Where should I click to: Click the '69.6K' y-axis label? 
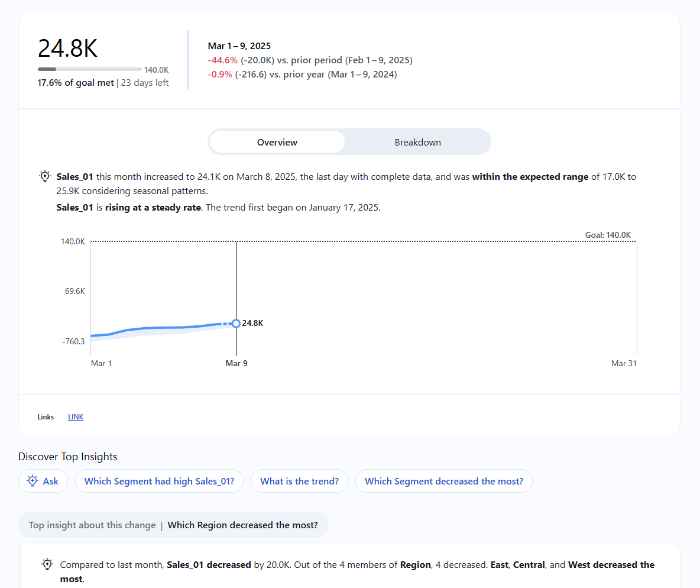(x=75, y=291)
